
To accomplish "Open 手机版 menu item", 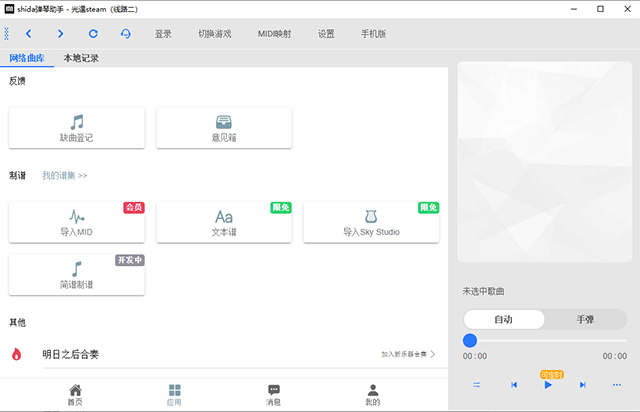I will [373, 34].
